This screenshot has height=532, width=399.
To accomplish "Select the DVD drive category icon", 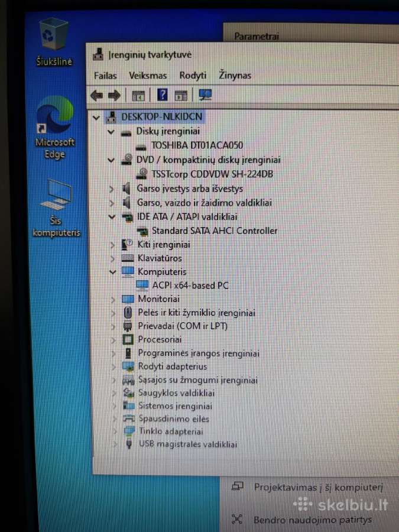I will coord(126,160).
